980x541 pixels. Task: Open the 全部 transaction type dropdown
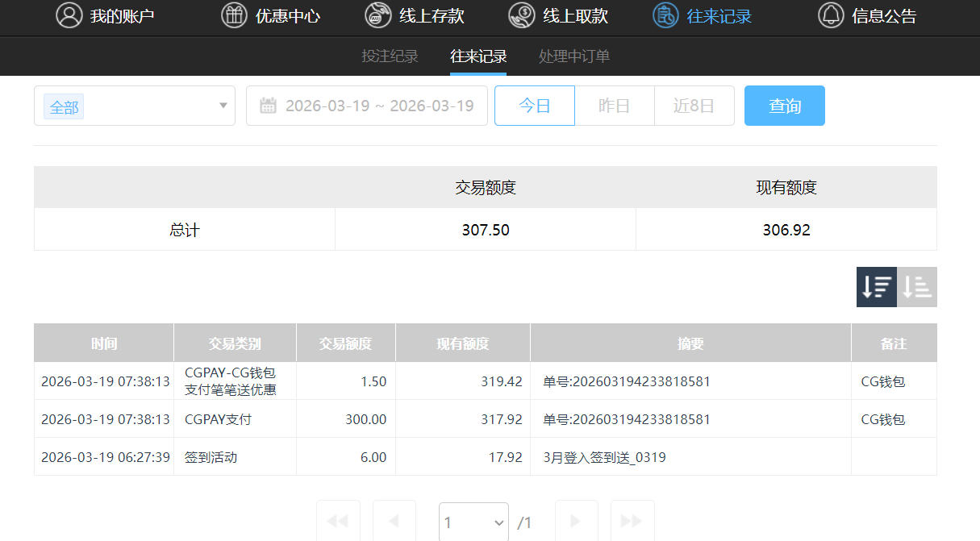134,106
